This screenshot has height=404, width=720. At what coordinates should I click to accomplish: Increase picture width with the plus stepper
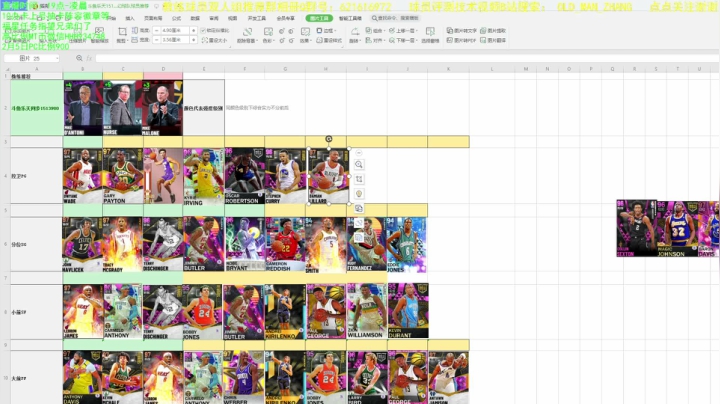(x=193, y=40)
